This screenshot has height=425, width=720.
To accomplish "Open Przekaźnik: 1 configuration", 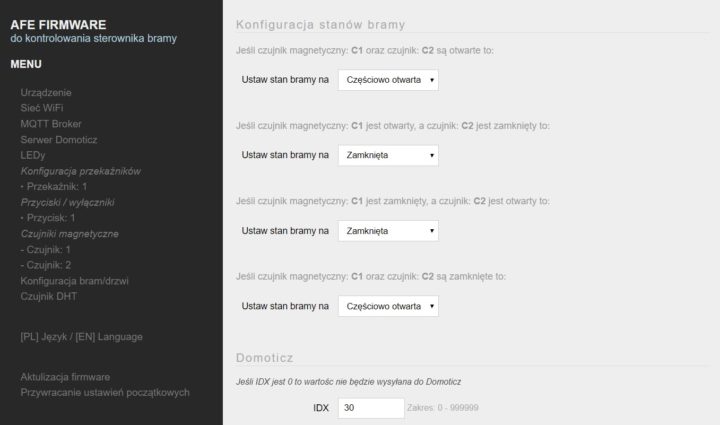I will [x=54, y=187].
